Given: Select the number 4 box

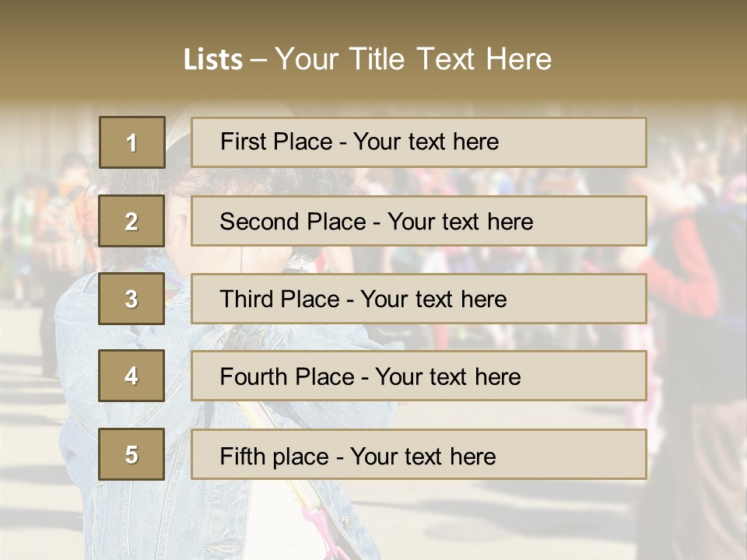Looking at the screenshot, I should tap(132, 376).
